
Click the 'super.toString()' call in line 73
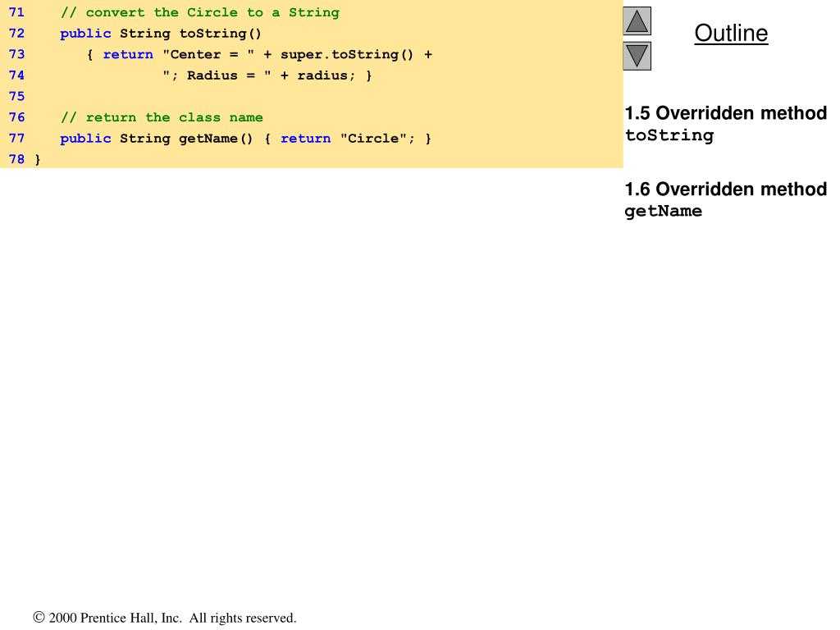347,55
